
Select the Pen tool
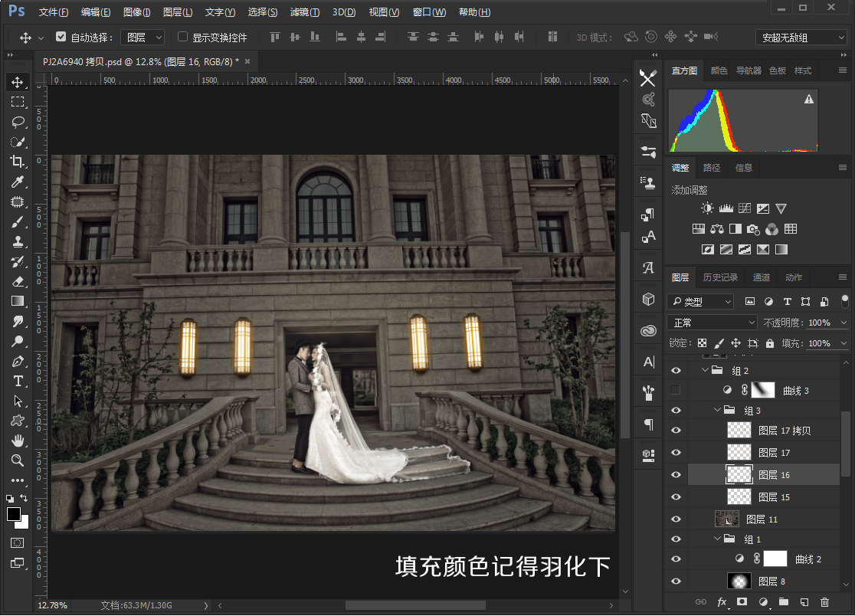[x=18, y=362]
